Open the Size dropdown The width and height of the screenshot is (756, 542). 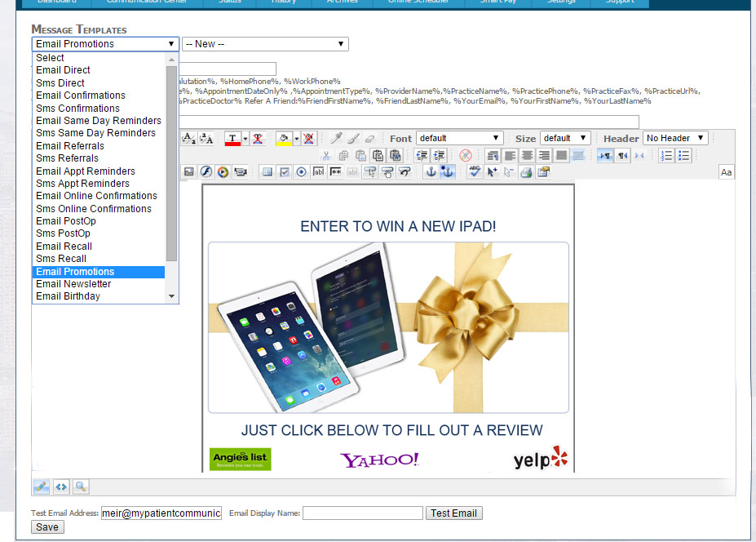565,138
